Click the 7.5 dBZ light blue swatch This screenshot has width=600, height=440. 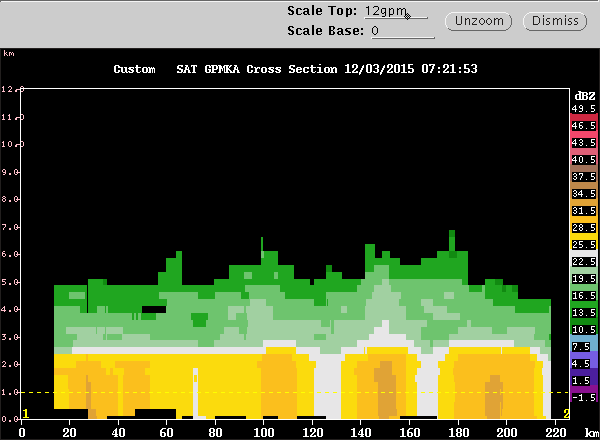tap(583, 347)
